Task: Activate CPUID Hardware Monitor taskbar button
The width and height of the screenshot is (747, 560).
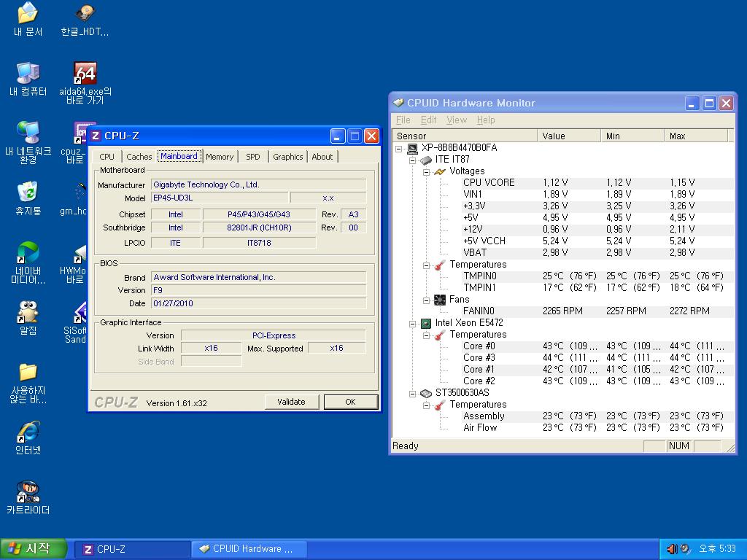Action: coord(249,550)
